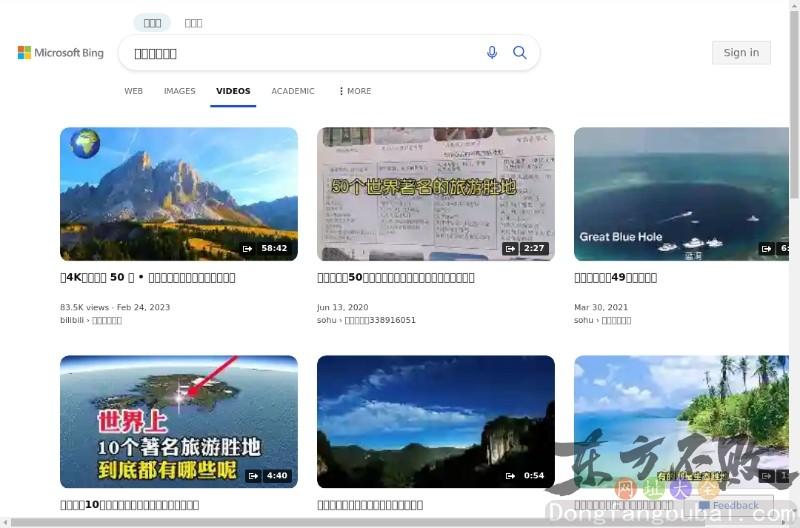Open the video title below the 0:54 thumbnail

pyautogui.click(x=370, y=505)
